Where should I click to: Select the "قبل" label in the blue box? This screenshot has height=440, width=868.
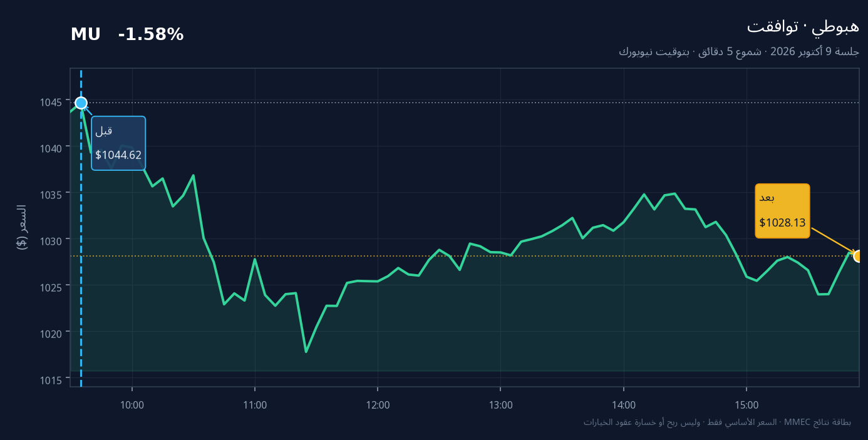click(104, 131)
